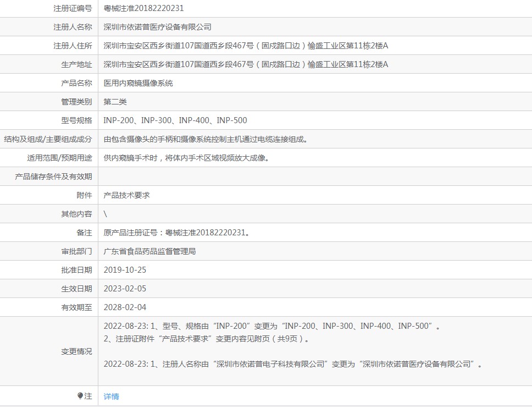This screenshot has width=532, height=408.
Task: Click the 生效日期 label
Action: (x=77, y=289)
